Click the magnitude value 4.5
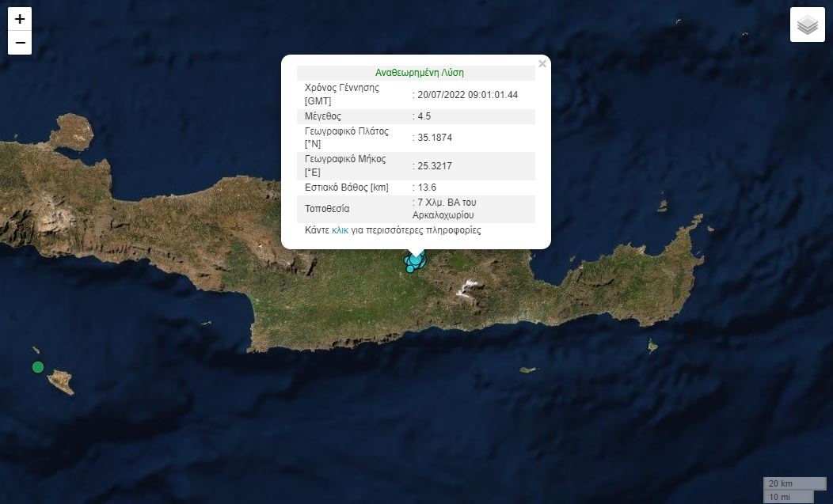Viewport: 833px width, 504px height. pos(424,116)
